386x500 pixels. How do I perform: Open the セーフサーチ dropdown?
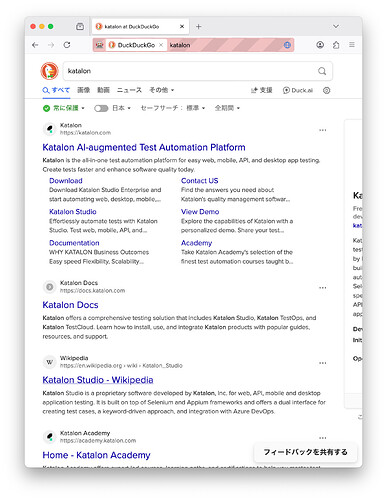click(x=173, y=108)
